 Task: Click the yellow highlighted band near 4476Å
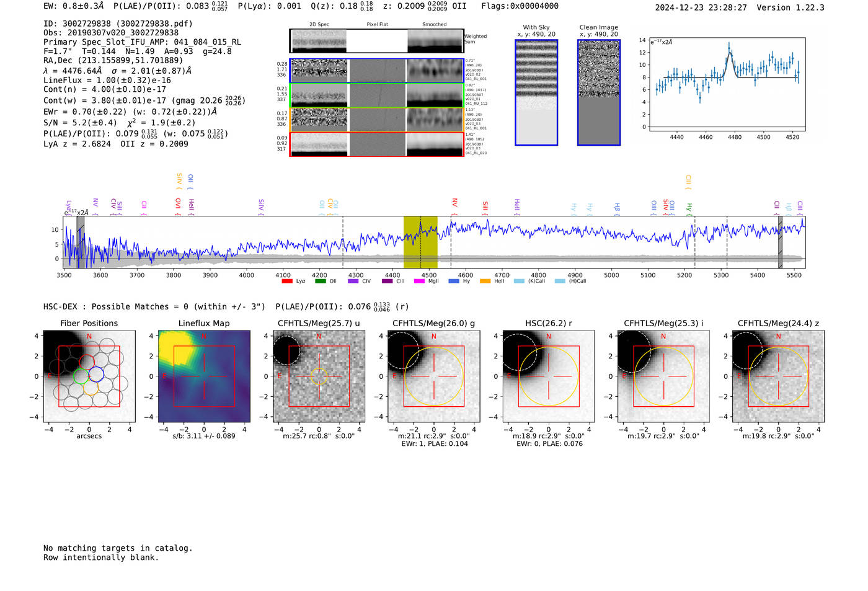(420, 242)
